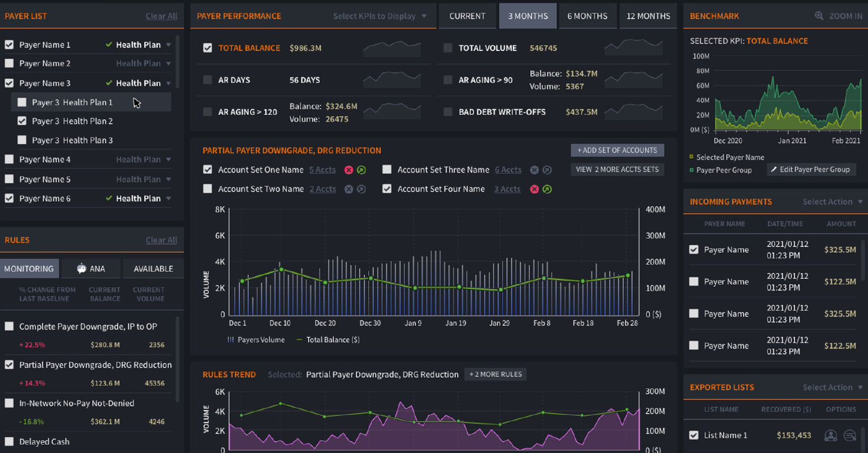This screenshot has width=868, height=453.
Task: Click the Rules list scrollbar
Action: point(178,359)
